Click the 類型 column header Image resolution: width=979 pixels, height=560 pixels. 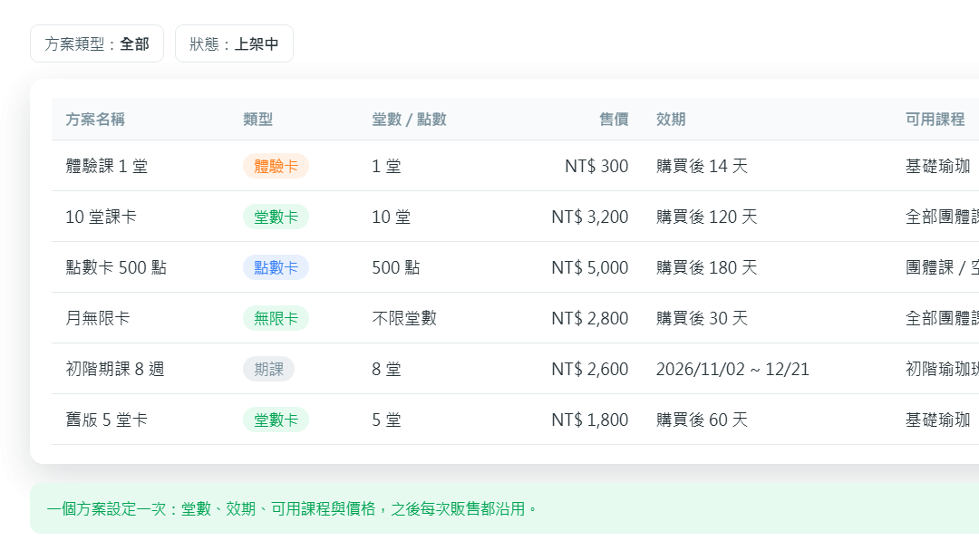pyautogui.click(x=257, y=120)
